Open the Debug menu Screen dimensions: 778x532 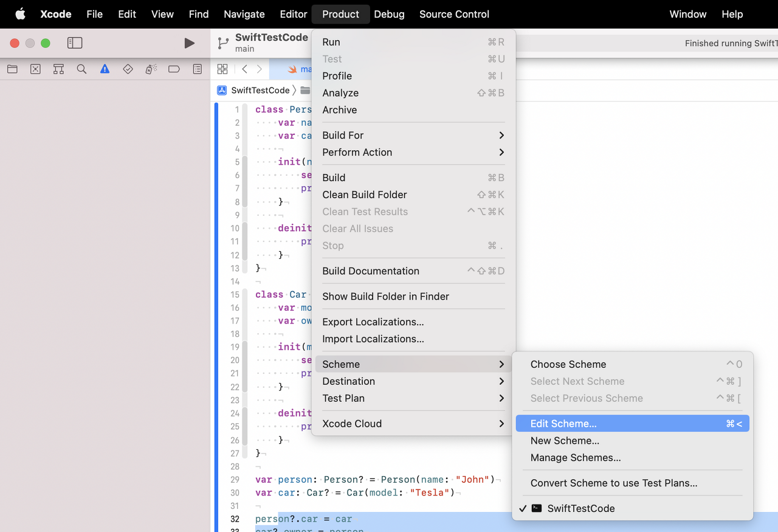[x=389, y=14]
